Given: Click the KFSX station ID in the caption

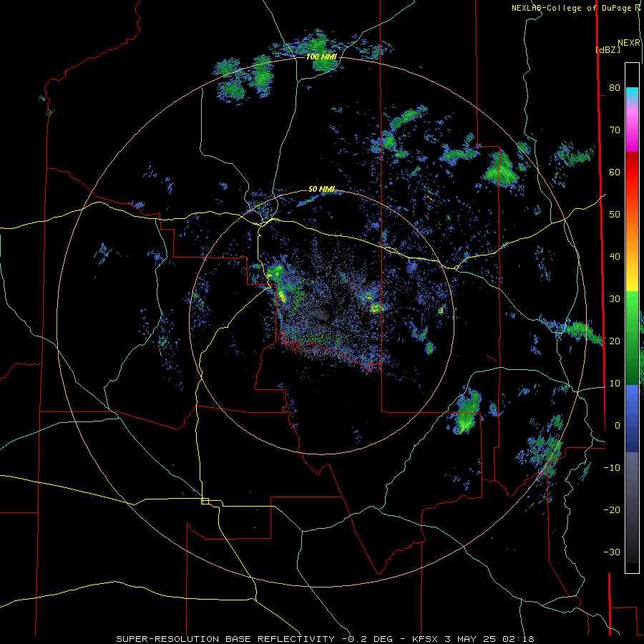Looking at the screenshot, I should pyautogui.click(x=426, y=639).
